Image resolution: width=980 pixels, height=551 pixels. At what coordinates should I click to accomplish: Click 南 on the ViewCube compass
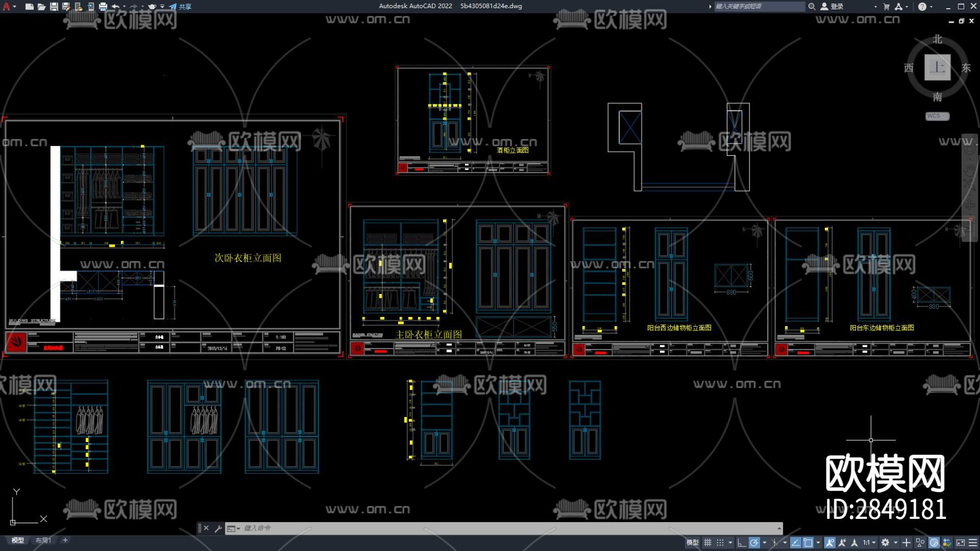click(937, 97)
